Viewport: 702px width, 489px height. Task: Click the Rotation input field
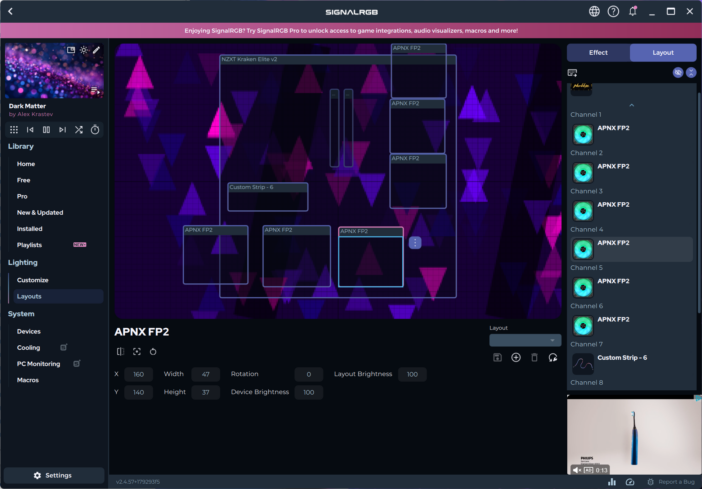[308, 374]
